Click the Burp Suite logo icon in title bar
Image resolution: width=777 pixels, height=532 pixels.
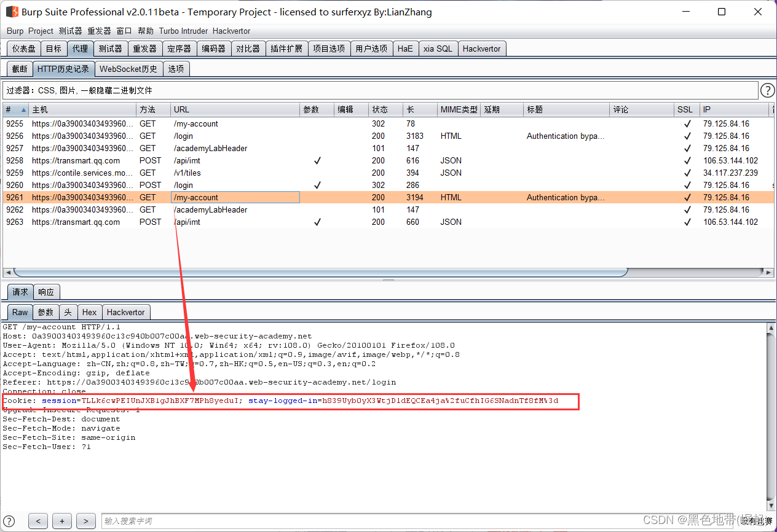coord(12,12)
